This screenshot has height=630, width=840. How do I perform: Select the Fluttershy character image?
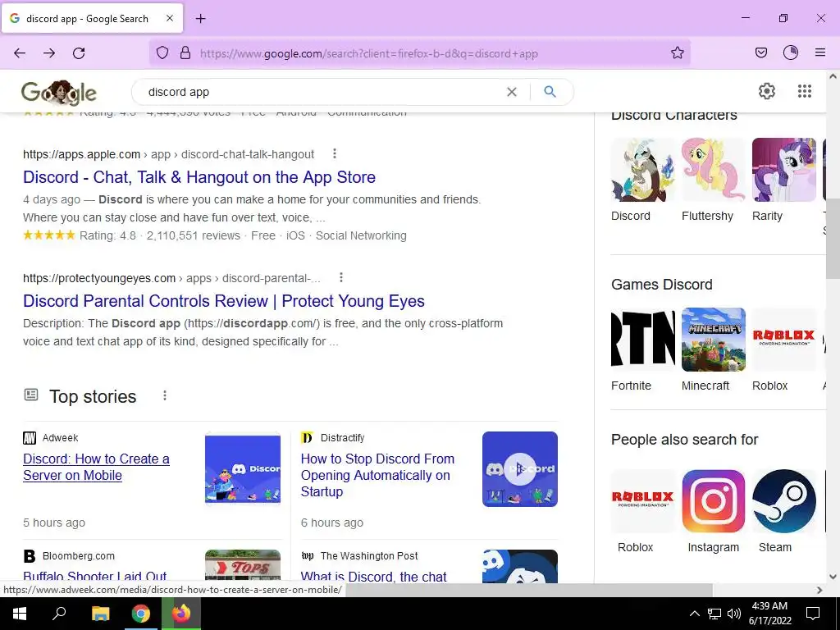coord(713,170)
